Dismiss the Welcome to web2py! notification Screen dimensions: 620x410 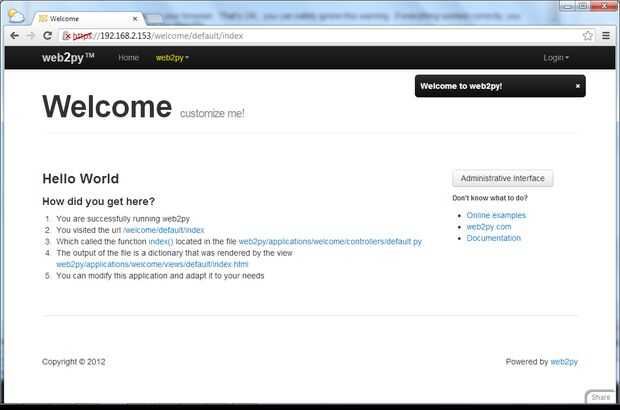pyautogui.click(x=578, y=86)
